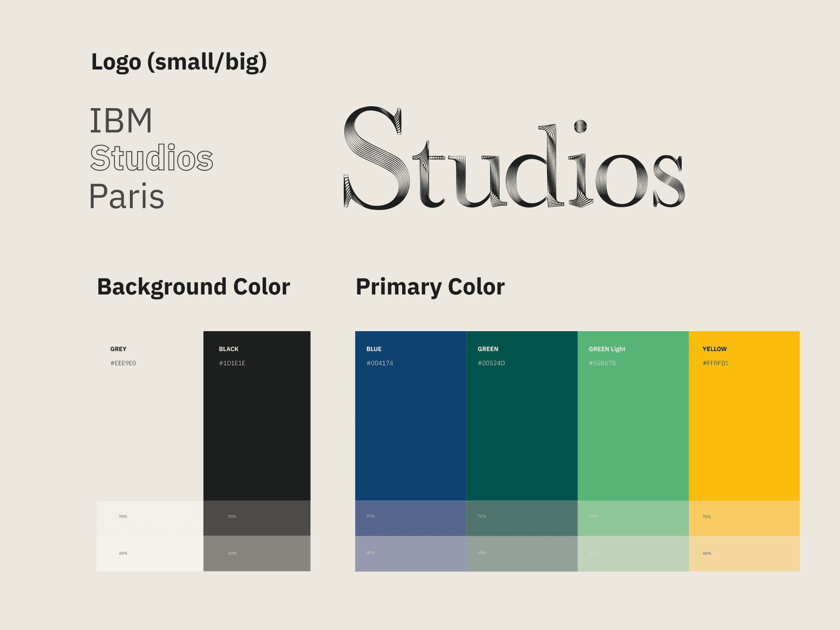840x630 pixels.
Task: Click the "GREY" color name label
Action: [118, 349]
